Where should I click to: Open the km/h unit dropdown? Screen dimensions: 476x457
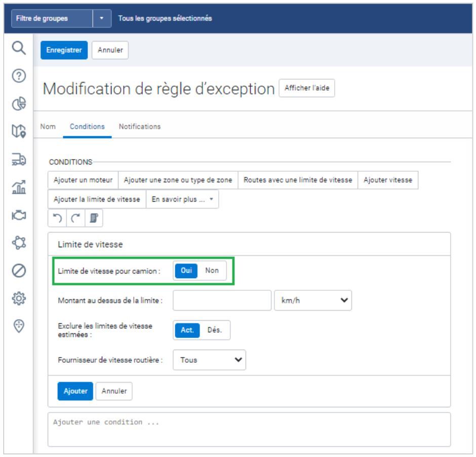click(x=313, y=300)
